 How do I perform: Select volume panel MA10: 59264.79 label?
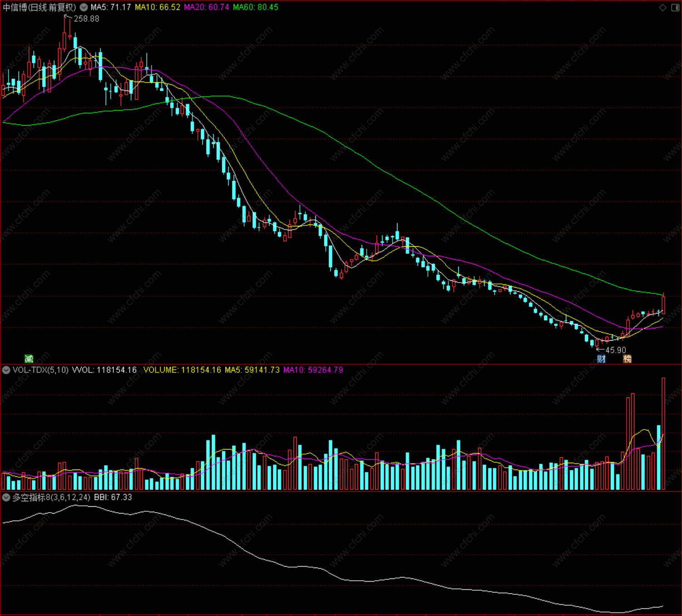[313, 370]
